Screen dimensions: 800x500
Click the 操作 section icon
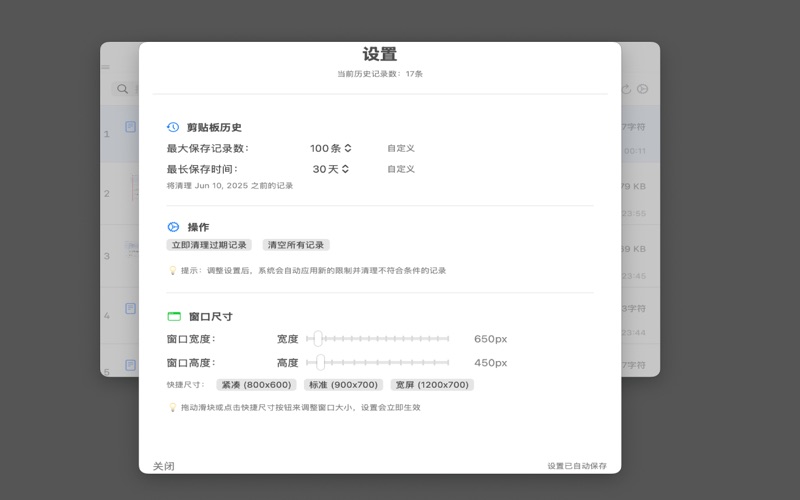pos(173,227)
